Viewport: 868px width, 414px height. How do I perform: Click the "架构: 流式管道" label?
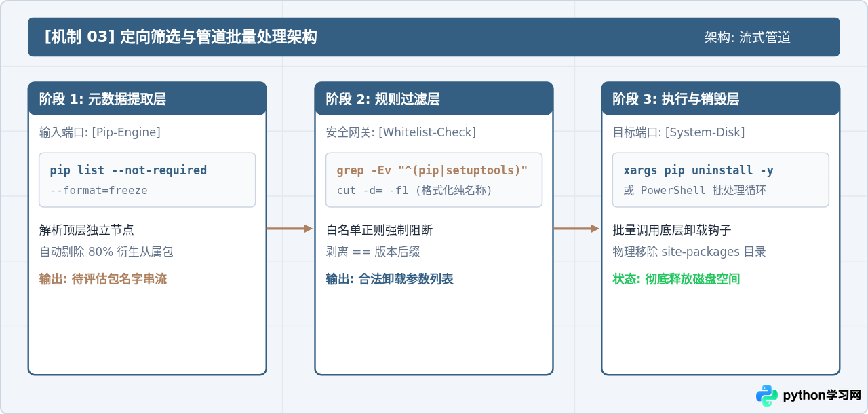[747, 37]
